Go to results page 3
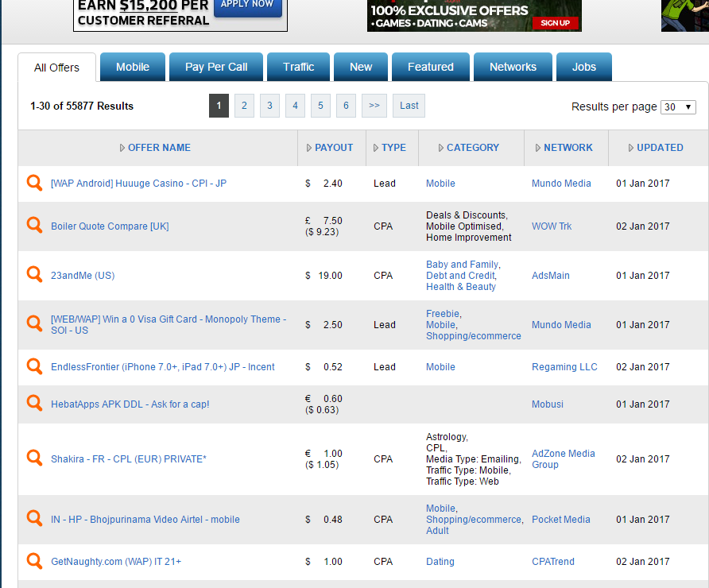 pos(269,106)
